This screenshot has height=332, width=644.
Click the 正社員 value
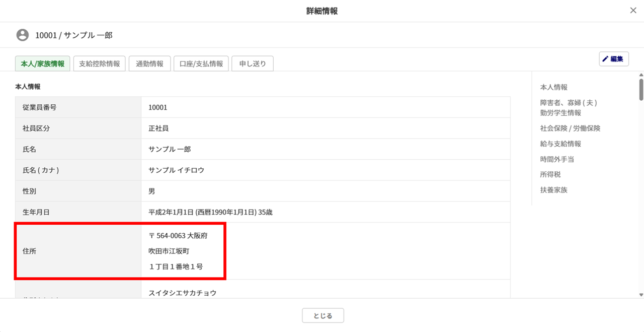coord(158,128)
